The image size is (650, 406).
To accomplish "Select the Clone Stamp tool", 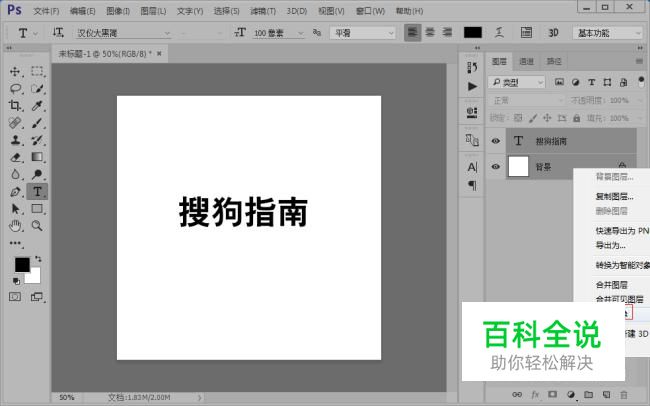I will (x=15, y=140).
